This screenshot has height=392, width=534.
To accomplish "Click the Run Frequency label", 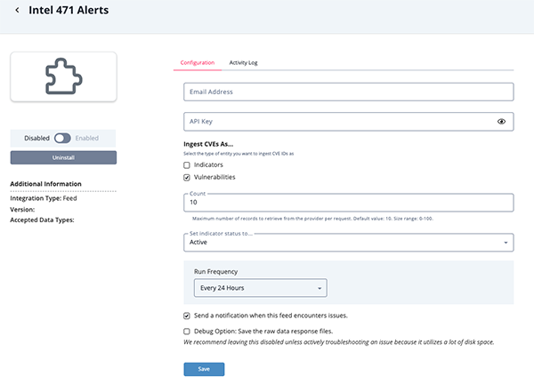I will point(216,271).
